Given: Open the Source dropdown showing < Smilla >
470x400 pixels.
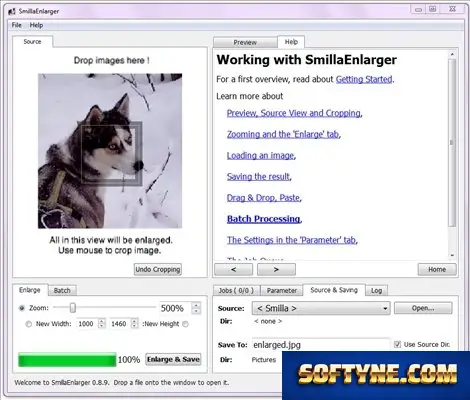Looking at the screenshot, I should point(321,308).
